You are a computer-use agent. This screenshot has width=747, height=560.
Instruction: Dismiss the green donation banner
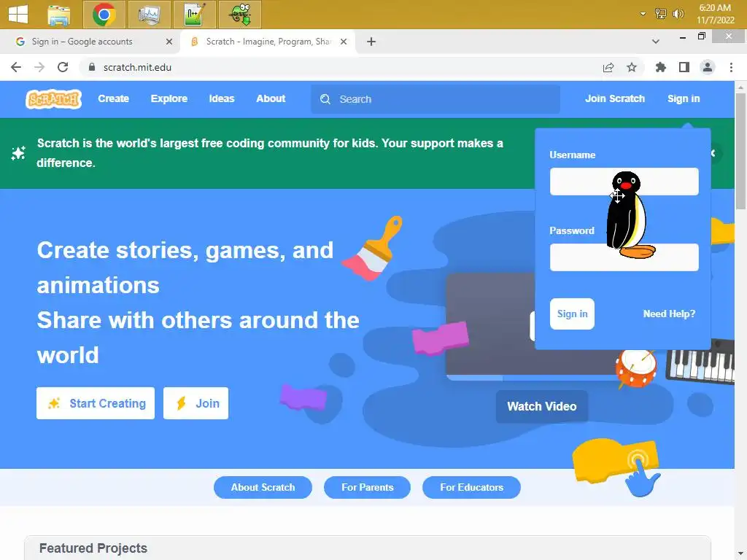(713, 153)
